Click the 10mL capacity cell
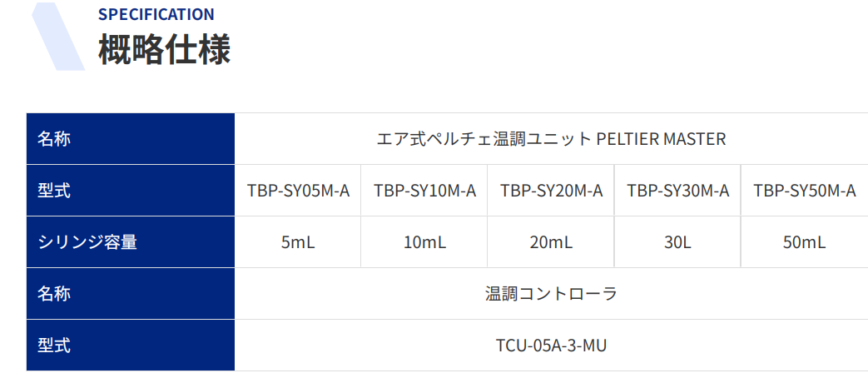 tap(424, 241)
